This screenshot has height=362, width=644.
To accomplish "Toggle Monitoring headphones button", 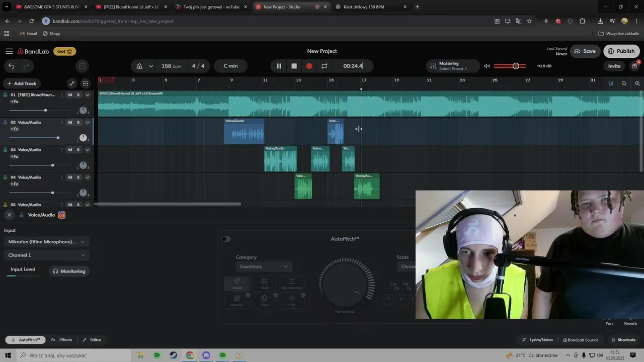I will tap(69, 271).
